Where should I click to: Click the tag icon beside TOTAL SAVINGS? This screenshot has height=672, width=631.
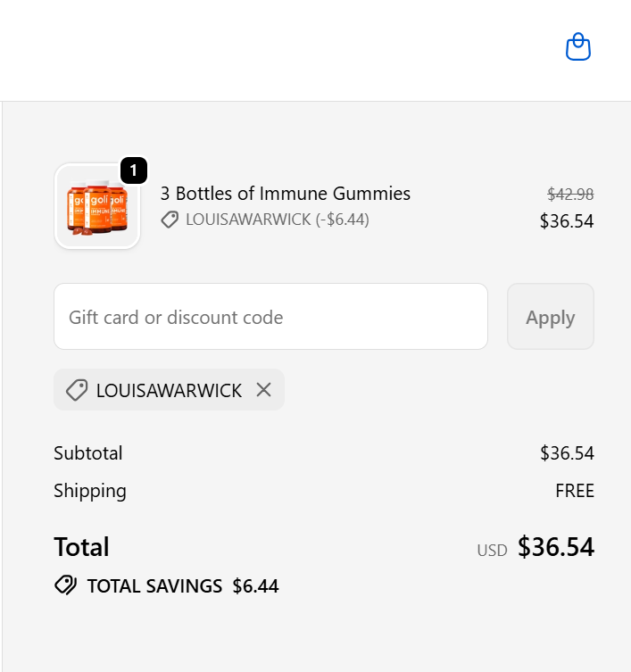65,586
